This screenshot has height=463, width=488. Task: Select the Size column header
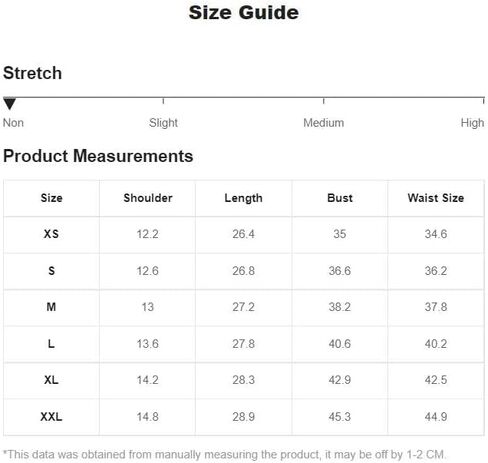[x=51, y=198]
